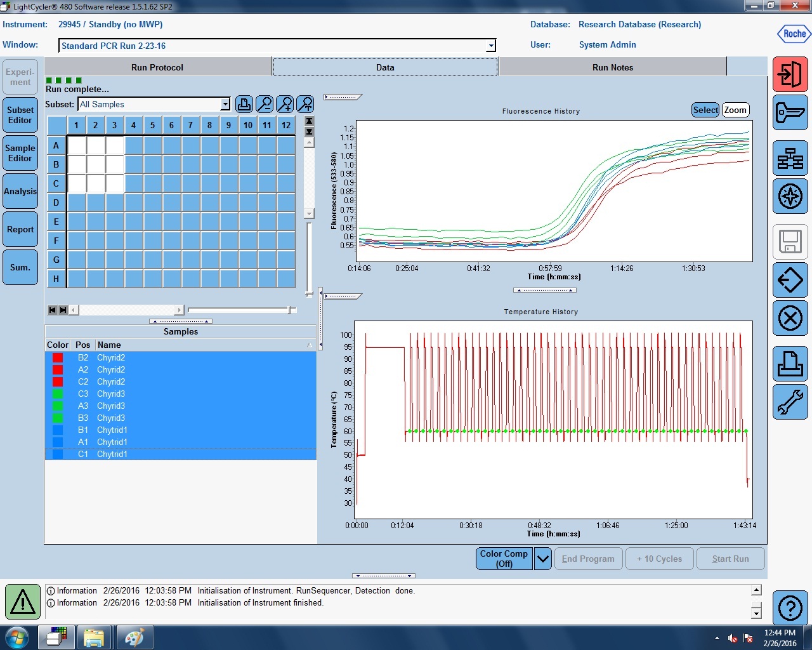The height and width of the screenshot is (650, 812).
Task: Click the export diamond arrow icon
Action: pyautogui.click(x=790, y=280)
